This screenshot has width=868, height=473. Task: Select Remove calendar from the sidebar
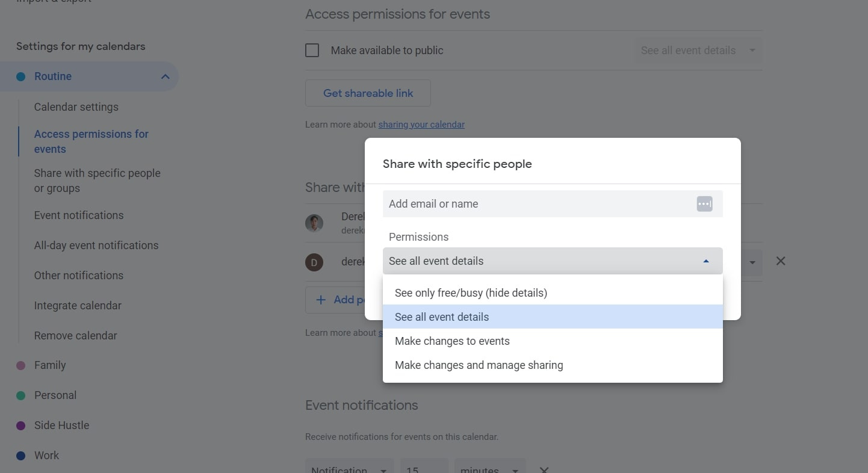[75, 335]
